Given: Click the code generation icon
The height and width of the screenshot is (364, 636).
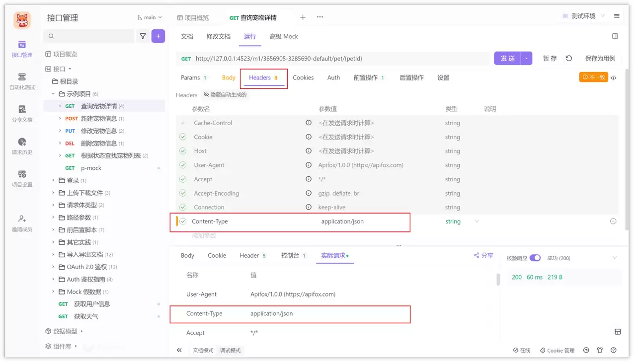Looking at the screenshot, I should (x=614, y=77).
